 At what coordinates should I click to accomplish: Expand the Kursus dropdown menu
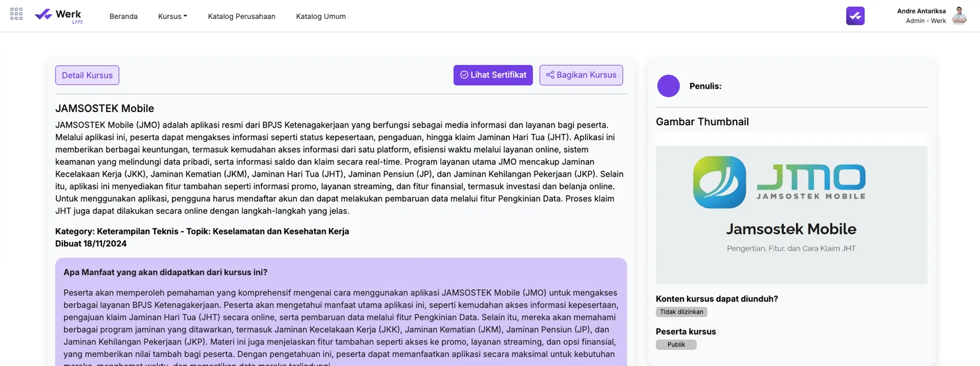tap(172, 17)
